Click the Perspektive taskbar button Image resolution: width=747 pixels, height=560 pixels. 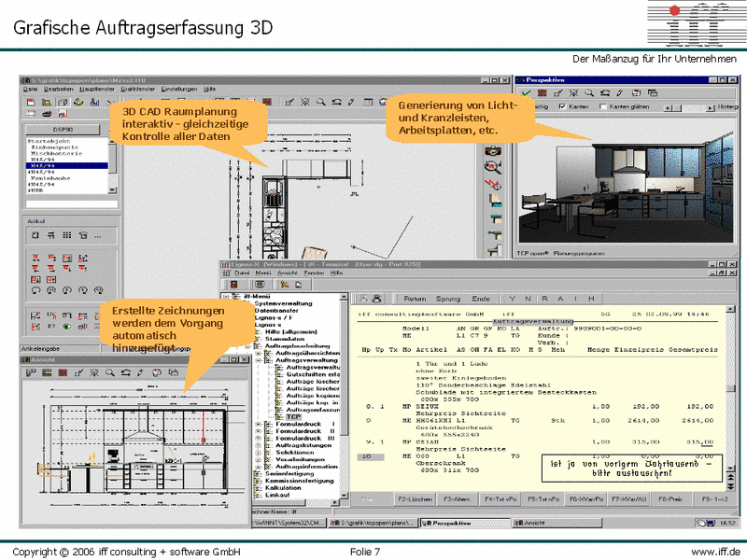pos(464,523)
